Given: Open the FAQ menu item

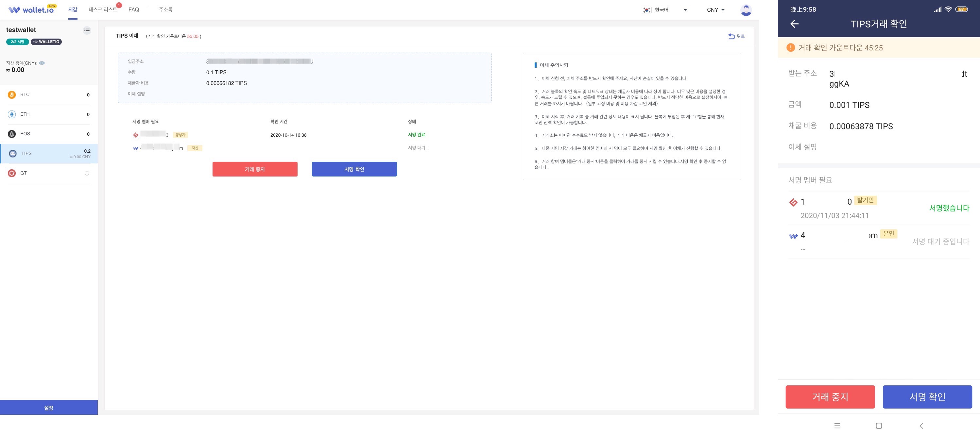Looking at the screenshot, I should point(133,9).
